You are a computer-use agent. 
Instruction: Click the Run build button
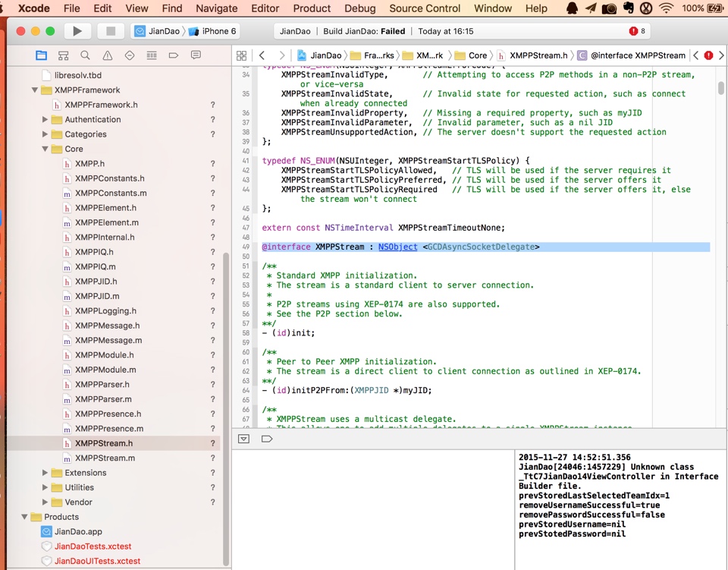pos(77,31)
